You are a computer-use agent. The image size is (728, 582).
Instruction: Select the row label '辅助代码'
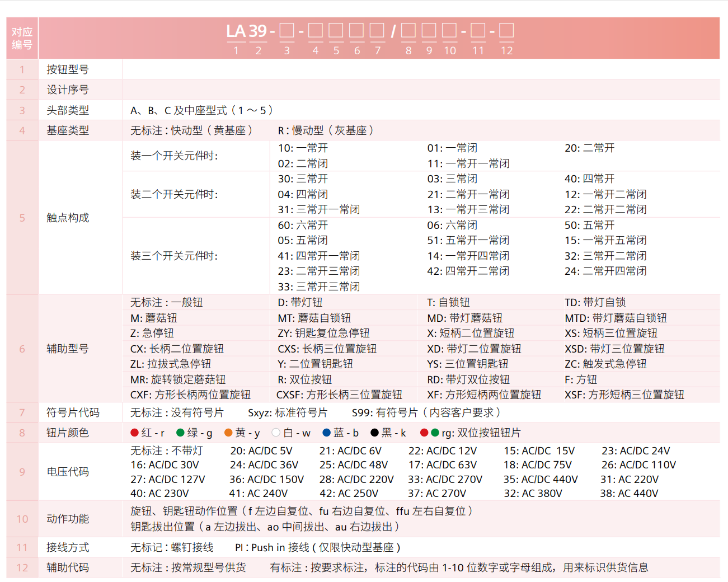(x=68, y=567)
